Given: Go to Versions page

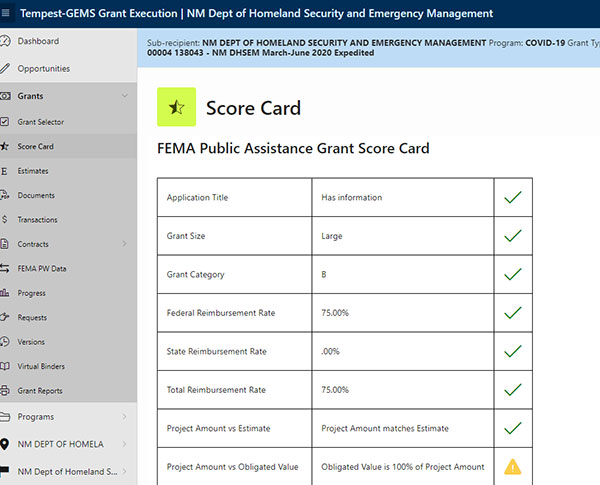Looking at the screenshot, I should pyautogui.click(x=31, y=342).
